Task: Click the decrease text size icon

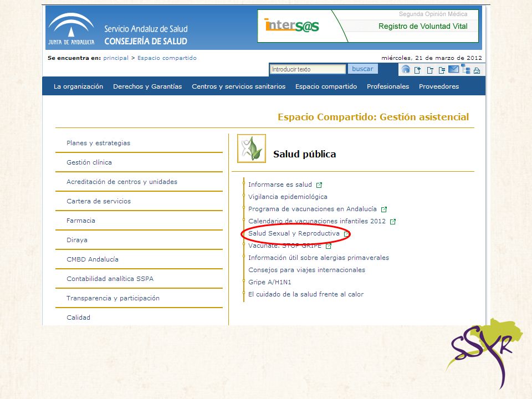Action: (x=430, y=70)
